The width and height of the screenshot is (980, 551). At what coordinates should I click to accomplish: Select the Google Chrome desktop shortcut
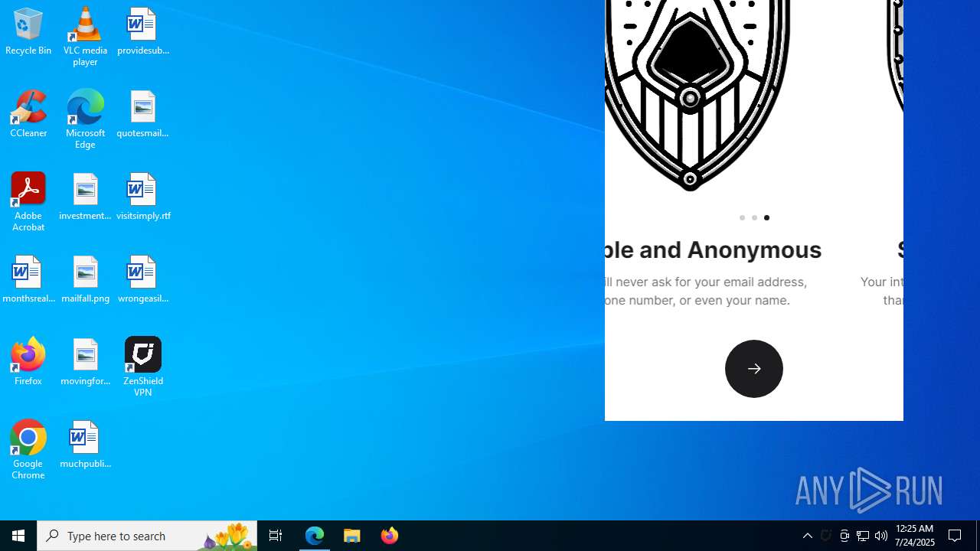click(x=28, y=450)
